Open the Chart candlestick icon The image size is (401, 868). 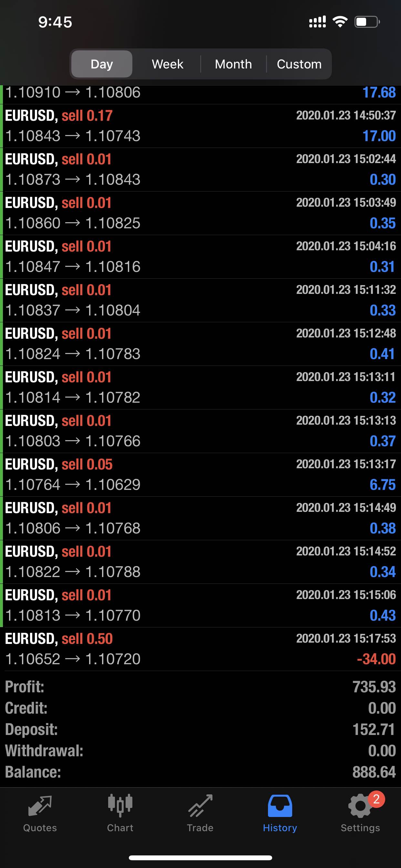coord(120,806)
